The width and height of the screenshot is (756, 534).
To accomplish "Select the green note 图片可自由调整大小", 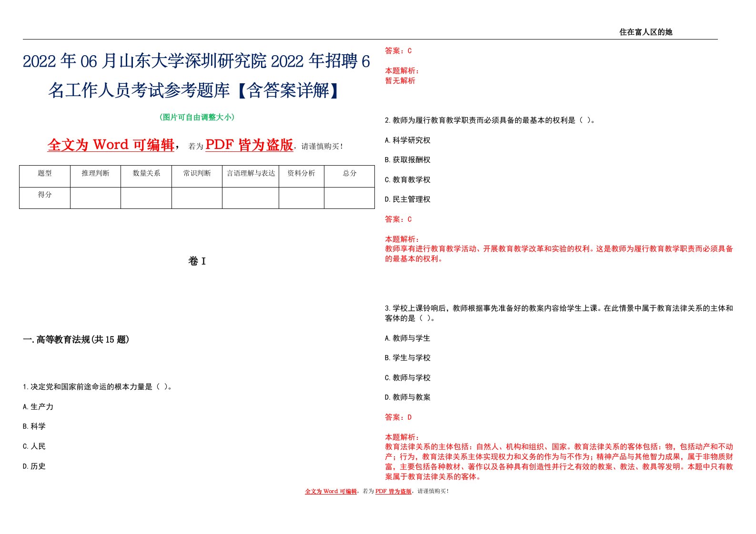I will tap(197, 117).
